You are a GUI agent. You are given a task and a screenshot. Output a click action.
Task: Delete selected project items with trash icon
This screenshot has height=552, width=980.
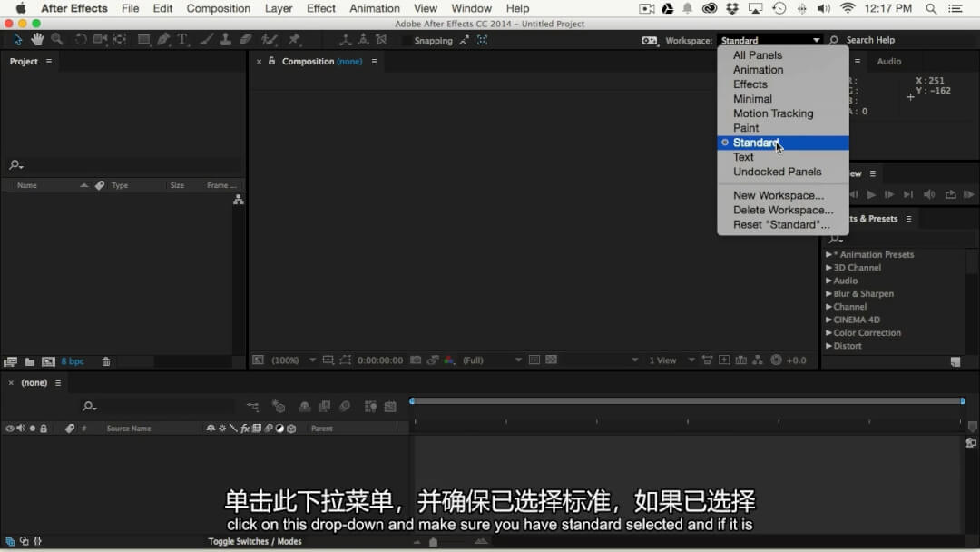click(x=106, y=361)
